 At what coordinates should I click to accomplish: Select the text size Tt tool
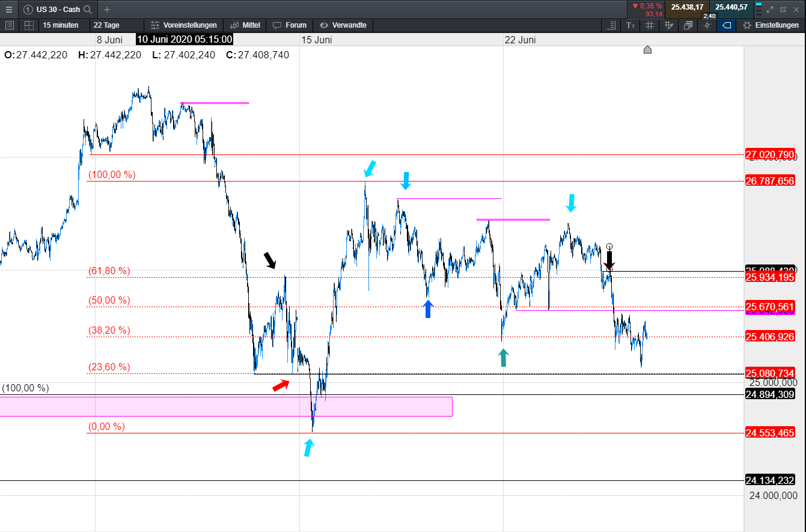coord(630,25)
